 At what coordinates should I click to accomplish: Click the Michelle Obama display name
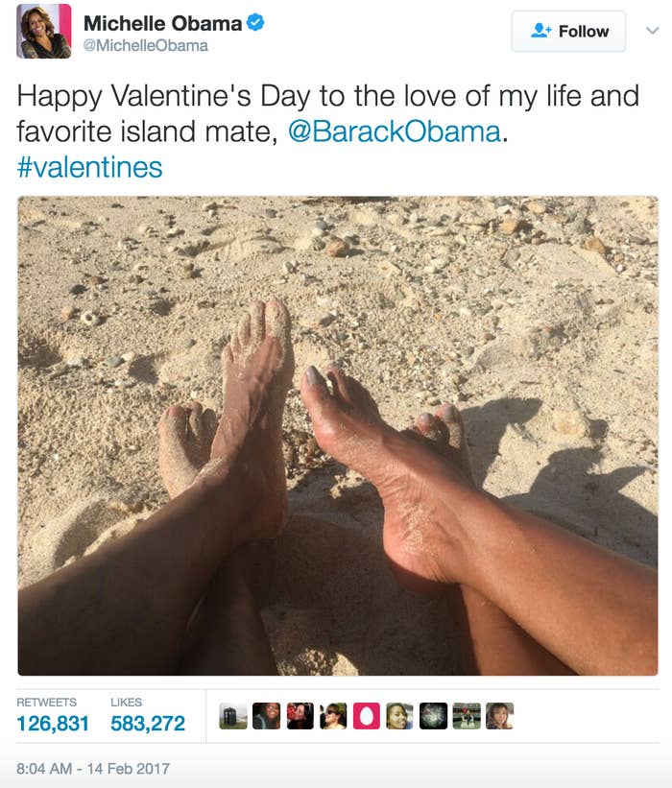(x=162, y=23)
